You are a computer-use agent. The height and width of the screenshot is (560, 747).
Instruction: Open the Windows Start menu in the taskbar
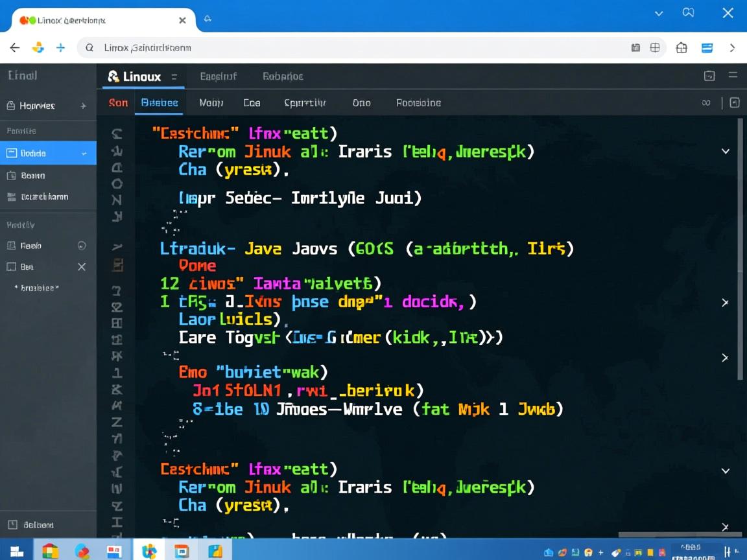(x=14, y=550)
